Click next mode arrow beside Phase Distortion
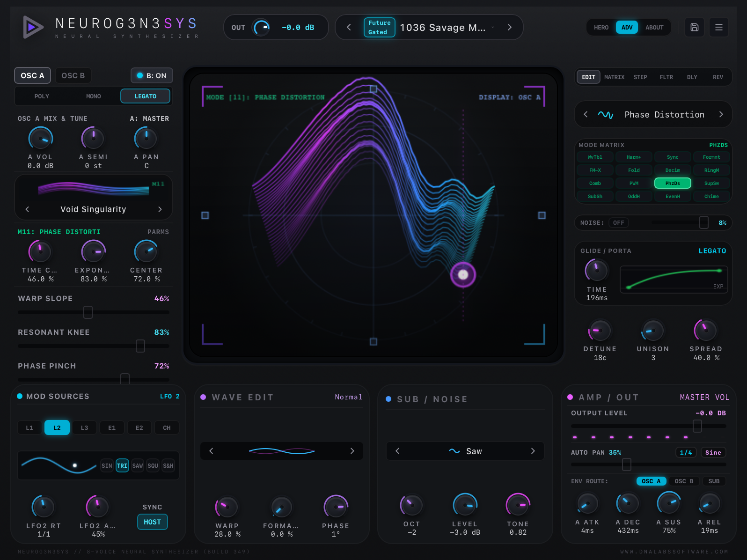747x560 pixels. [721, 114]
